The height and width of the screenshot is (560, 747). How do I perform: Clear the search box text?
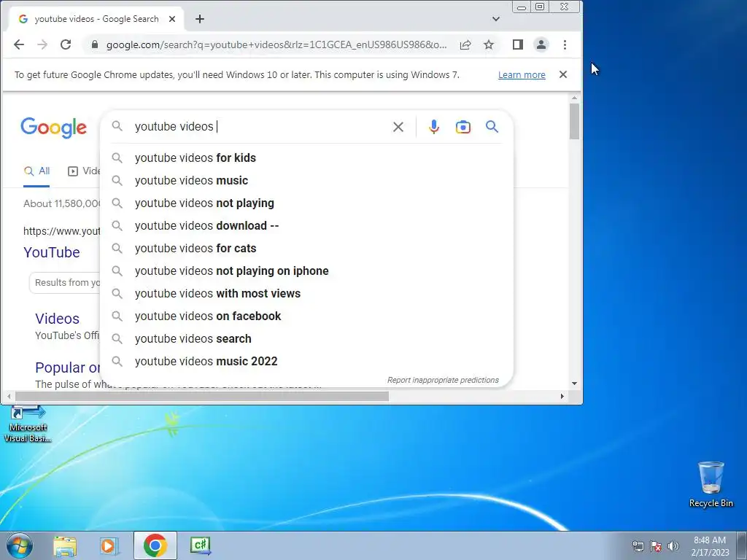point(398,127)
